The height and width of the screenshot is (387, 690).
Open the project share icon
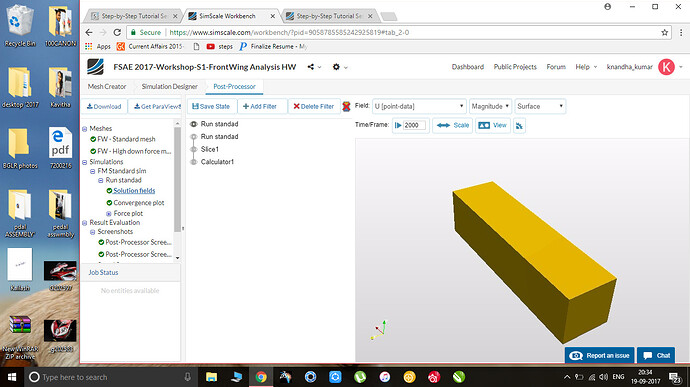point(311,67)
